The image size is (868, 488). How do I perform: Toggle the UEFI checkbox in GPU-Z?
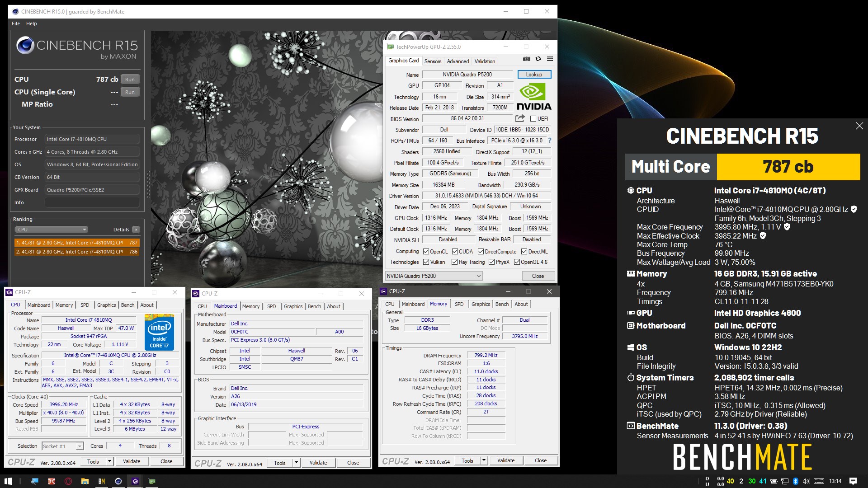(533, 119)
